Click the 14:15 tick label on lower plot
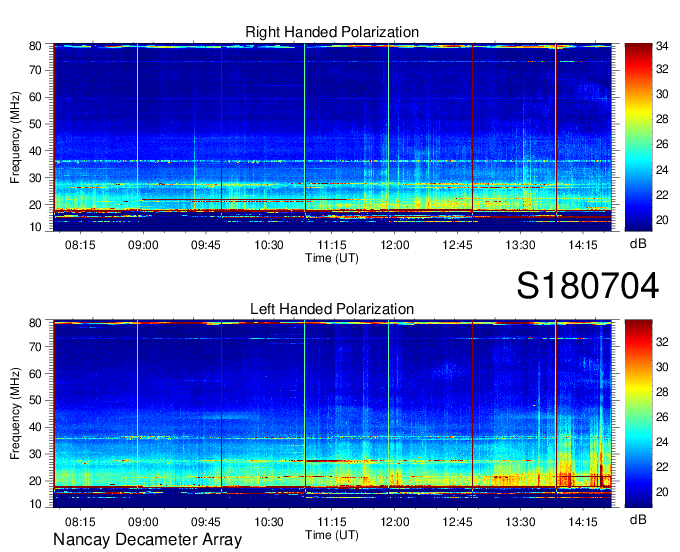Image resolution: width=680 pixels, height=552 pixels. point(583,522)
